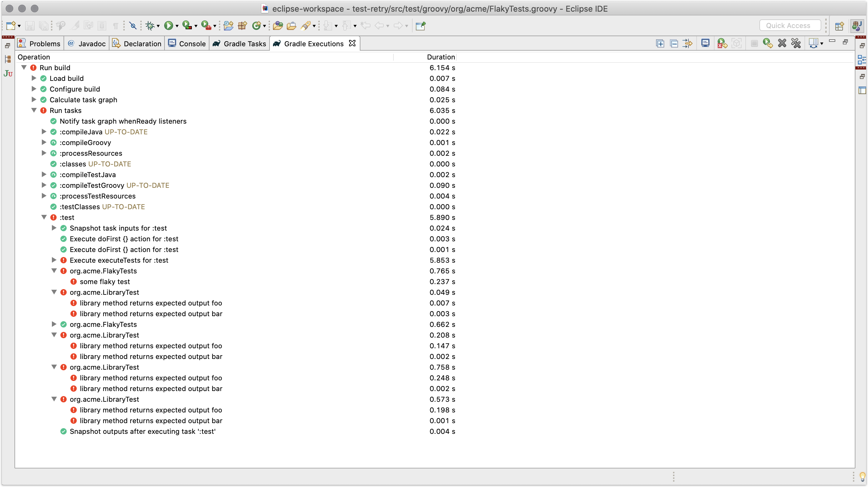Image resolution: width=868 pixels, height=487 pixels.
Task: Collapse the :test task node
Action: [44, 217]
